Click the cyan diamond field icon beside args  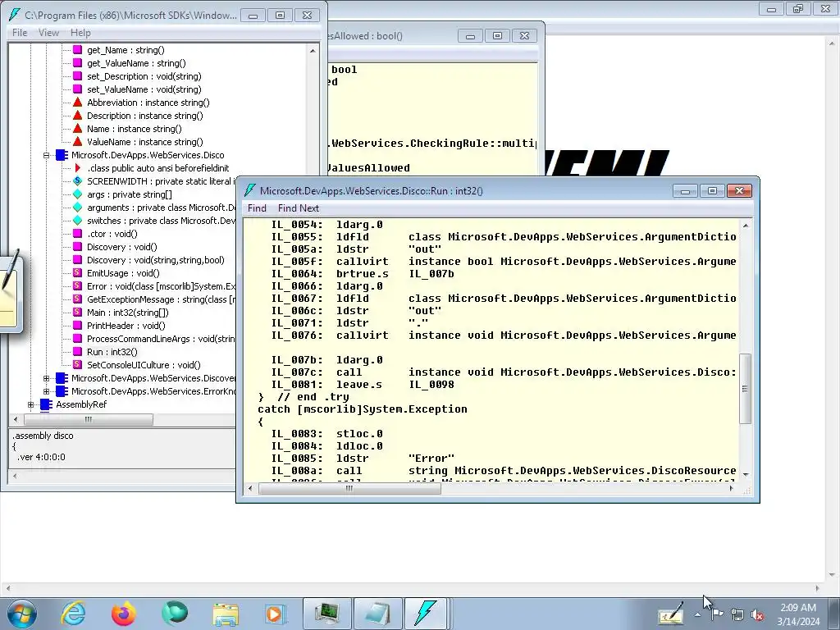(x=78, y=194)
